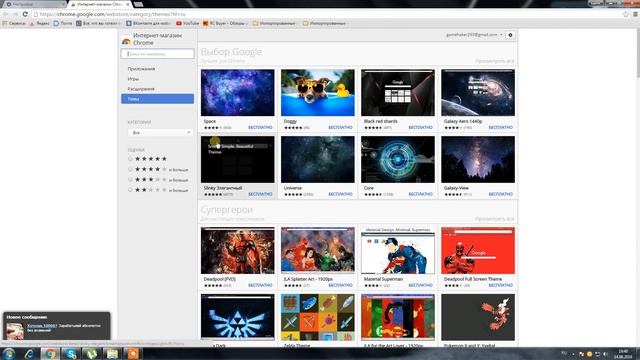
Task: Click the store search field
Action: [x=158, y=53]
